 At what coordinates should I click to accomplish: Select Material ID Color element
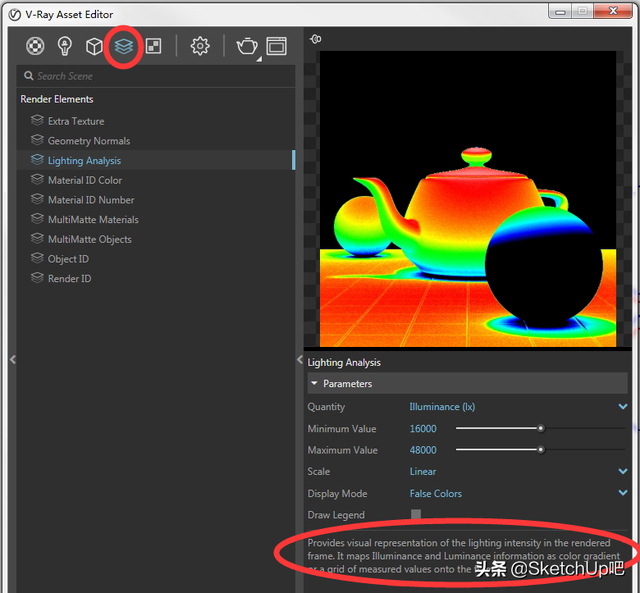coord(85,180)
